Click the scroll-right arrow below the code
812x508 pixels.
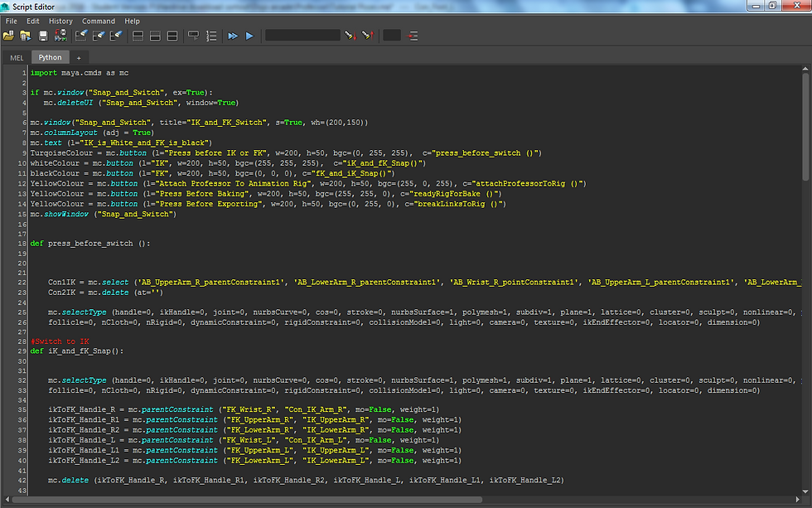pyautogui.click(x=797, y=500)
